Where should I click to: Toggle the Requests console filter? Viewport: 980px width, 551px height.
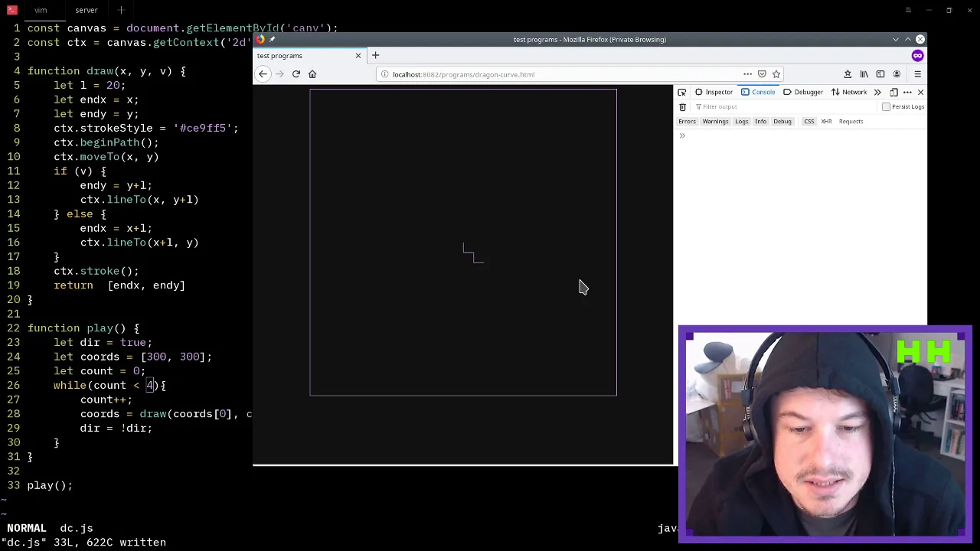pos(851,121)
